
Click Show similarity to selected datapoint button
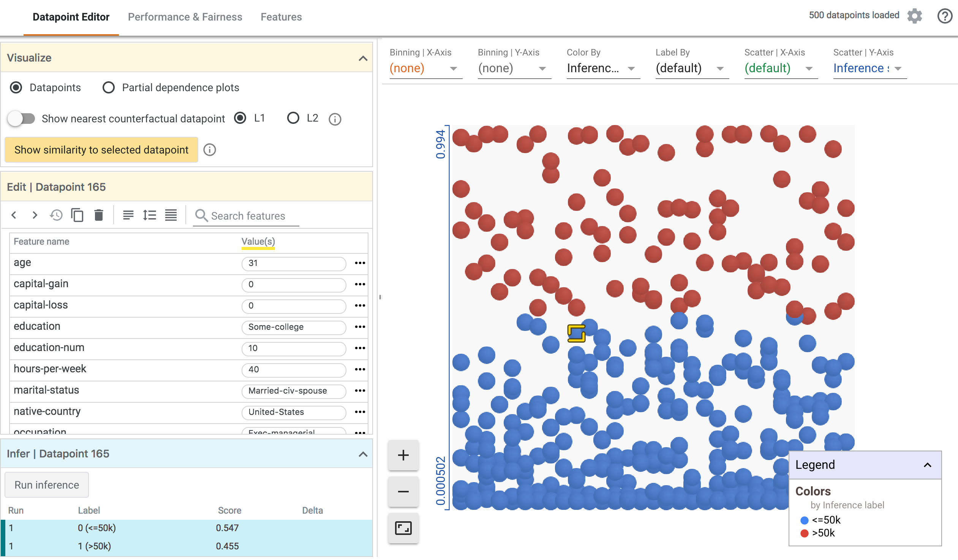coord(101,149)
